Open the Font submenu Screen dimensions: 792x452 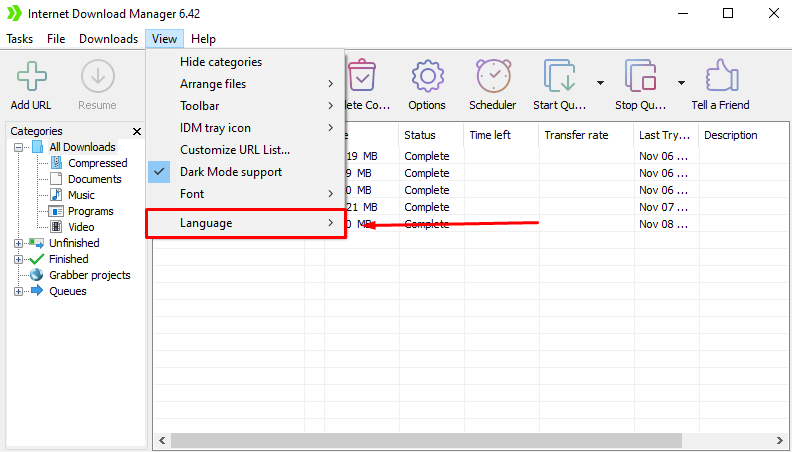(245, 194)
